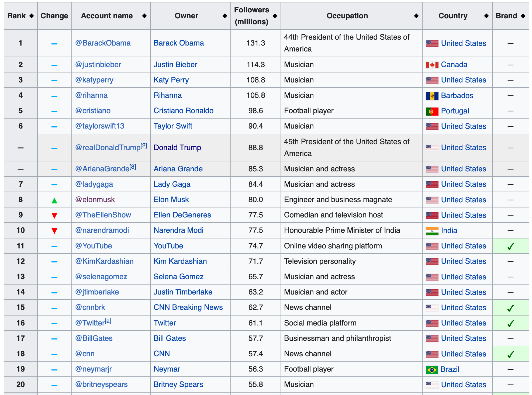
Task: Click the US flag in Bill Gates row
Action: point(432,339)
